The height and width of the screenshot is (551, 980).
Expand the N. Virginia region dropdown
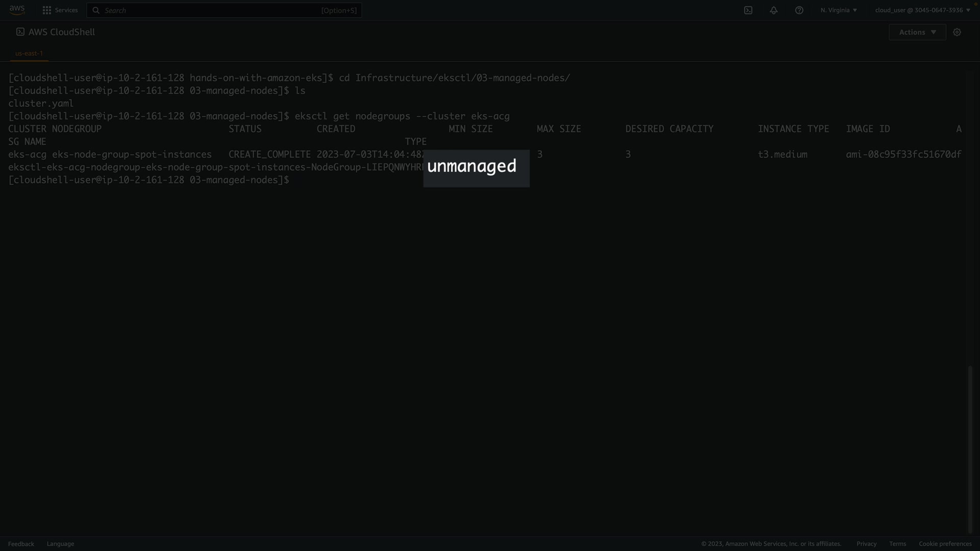tap(839, 10)
